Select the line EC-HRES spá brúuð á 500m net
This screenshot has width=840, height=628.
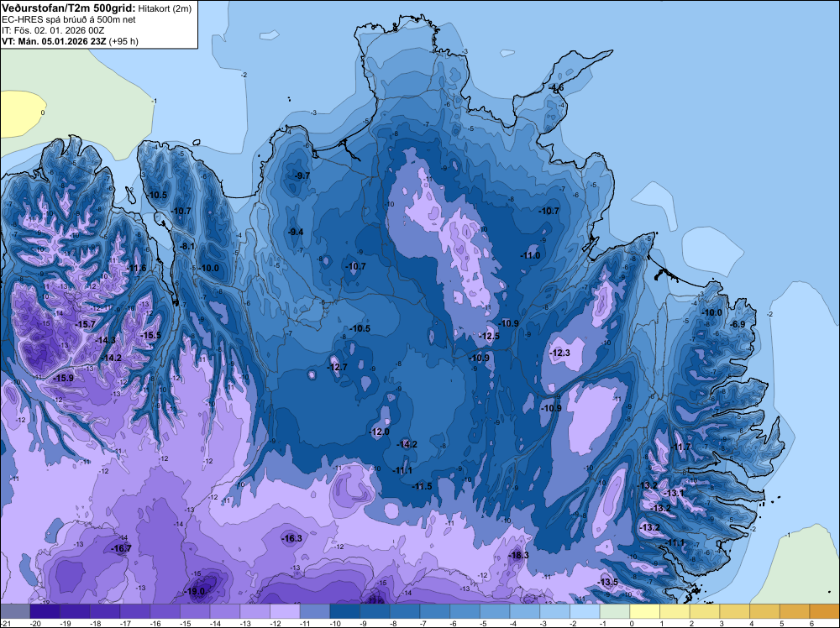pos(69,19)
